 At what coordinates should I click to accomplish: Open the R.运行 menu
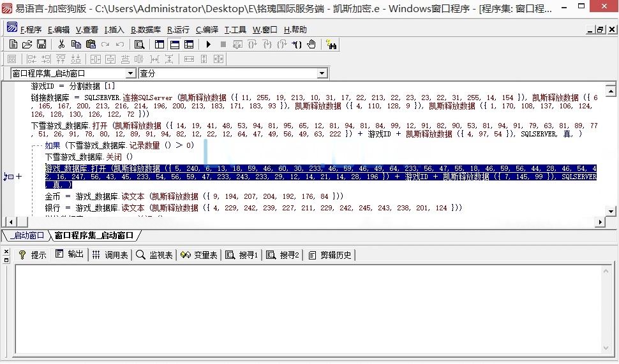[178, 29]
